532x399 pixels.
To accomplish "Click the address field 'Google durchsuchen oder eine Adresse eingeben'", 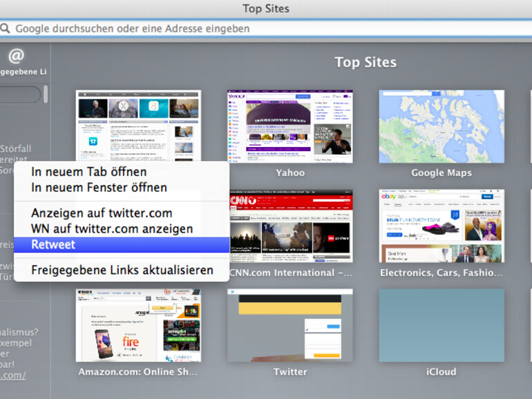I will 266,28.
